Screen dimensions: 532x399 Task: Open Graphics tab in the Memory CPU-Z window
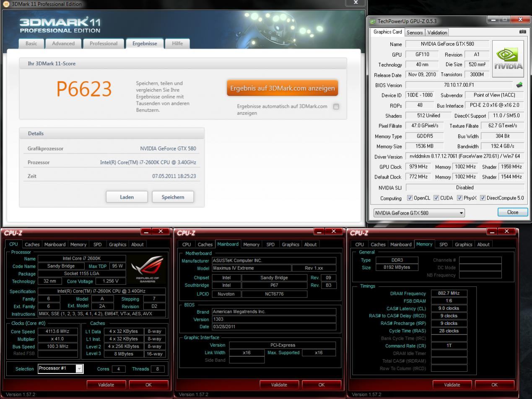click(x=464, y=244)
